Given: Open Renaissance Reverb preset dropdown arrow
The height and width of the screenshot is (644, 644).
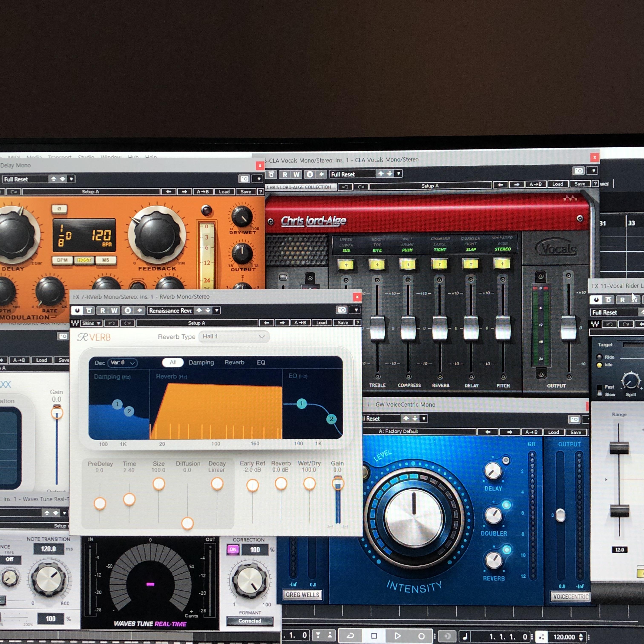Looking at the screenshot, I should [217, 310].
